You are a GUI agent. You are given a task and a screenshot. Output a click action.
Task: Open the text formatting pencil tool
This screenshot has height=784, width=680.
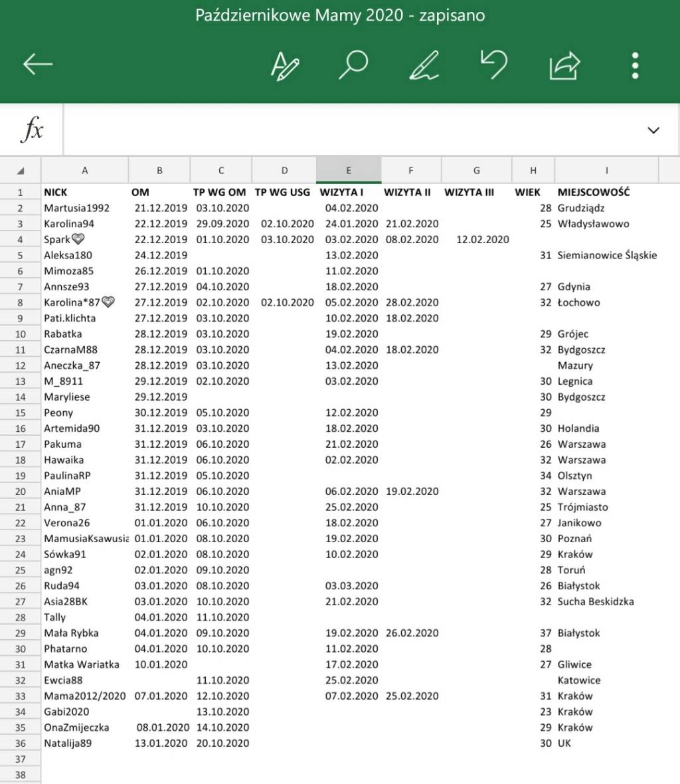click(x=285, y=65)
